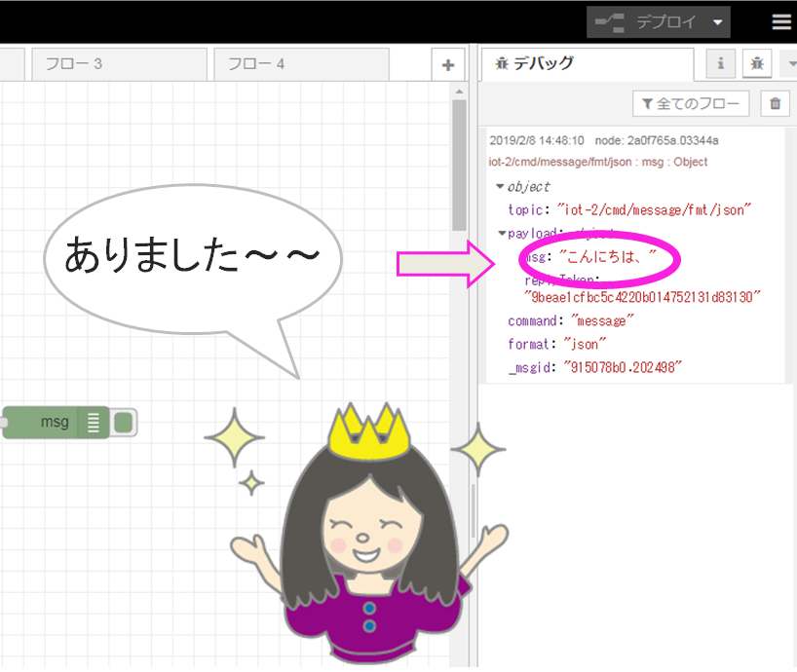The width and height of the screenshot is (797, 672).
Task: Open the 全てのフロー filter button
Action: click(x=691, y=103)
